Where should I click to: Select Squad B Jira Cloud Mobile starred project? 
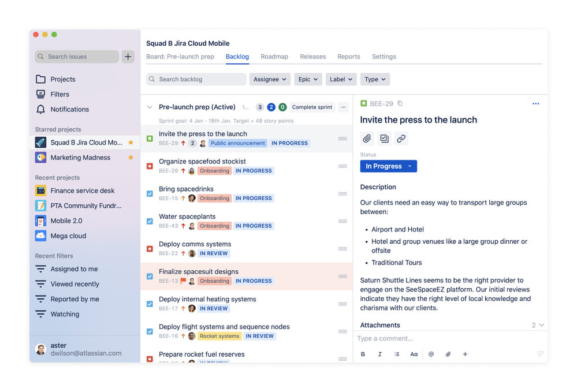tap(85, 143)
